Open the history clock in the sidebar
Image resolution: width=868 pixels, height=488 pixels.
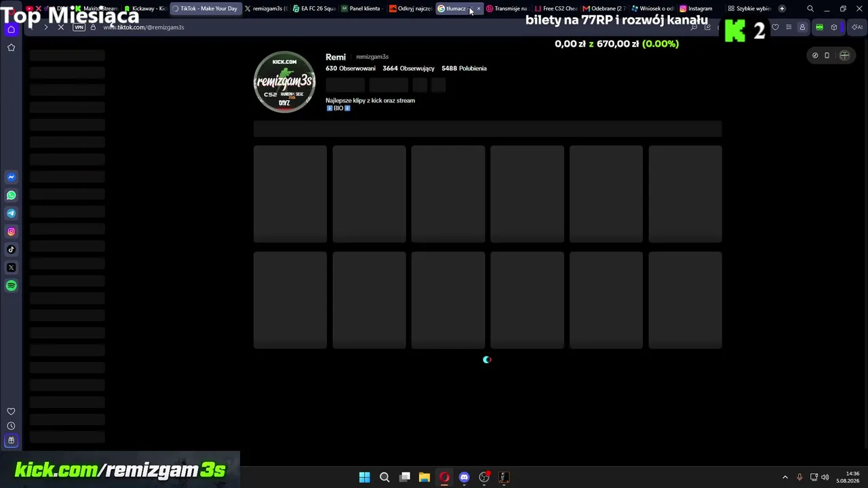pos(11,426)
